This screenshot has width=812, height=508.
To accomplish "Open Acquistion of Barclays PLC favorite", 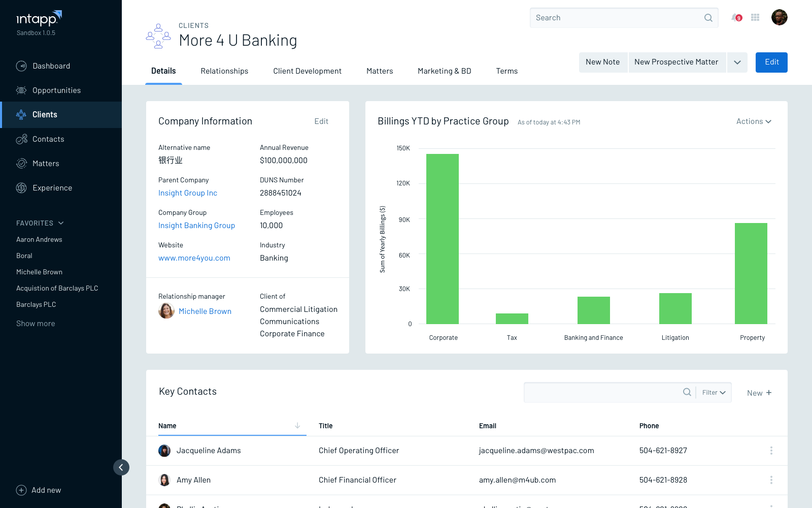I will tap(57, 289).
